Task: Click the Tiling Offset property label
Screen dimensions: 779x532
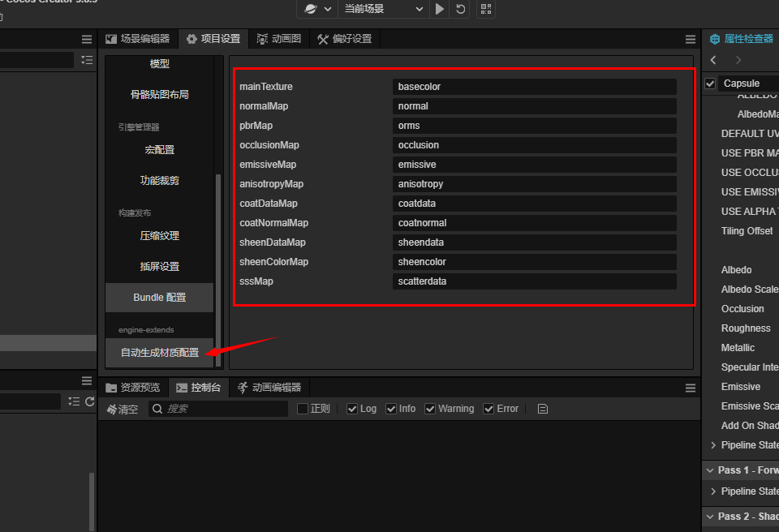Action: (747, 231)
